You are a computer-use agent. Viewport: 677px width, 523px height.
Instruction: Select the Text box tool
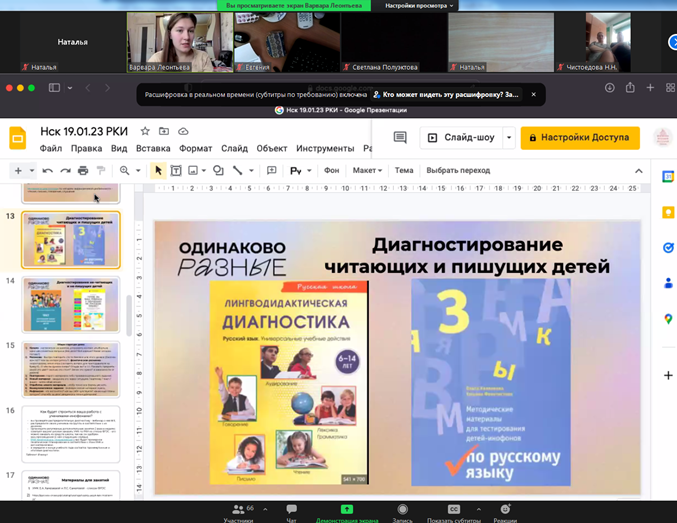(176, 171)
